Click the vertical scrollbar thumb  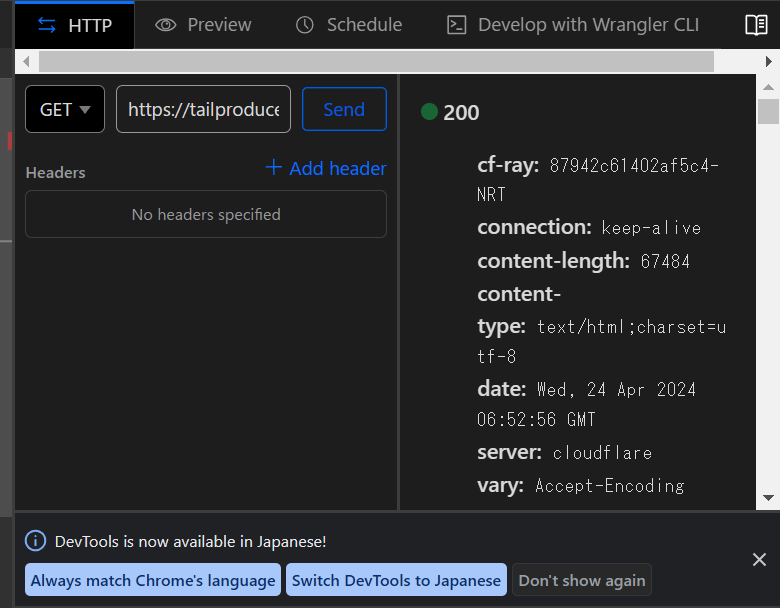[x=768, y=110]
